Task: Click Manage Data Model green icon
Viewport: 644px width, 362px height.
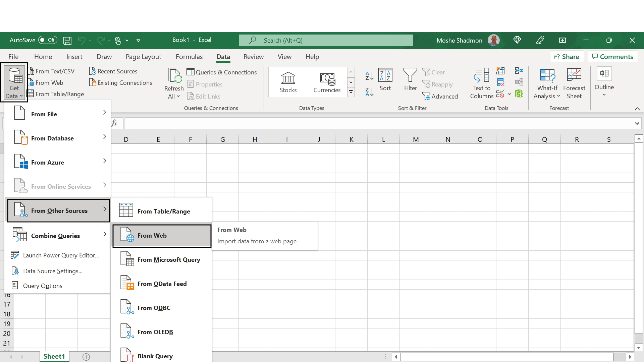Action: tap(519, 94)
